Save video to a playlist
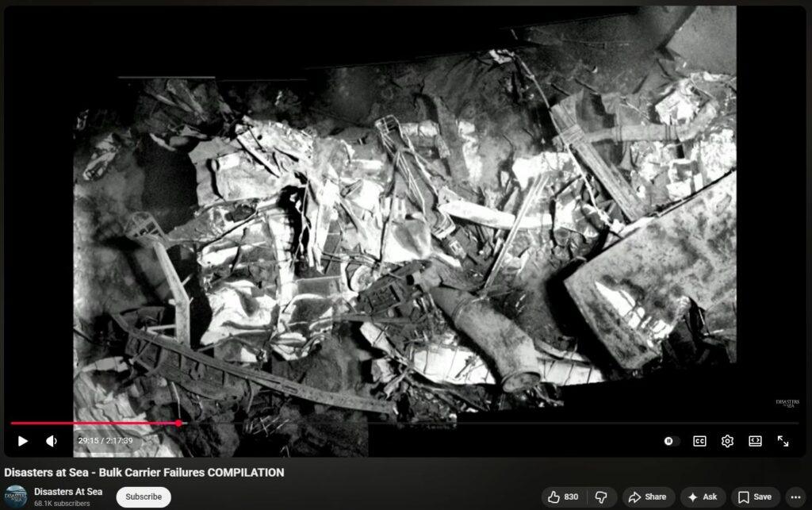 (x=754, y=497)
